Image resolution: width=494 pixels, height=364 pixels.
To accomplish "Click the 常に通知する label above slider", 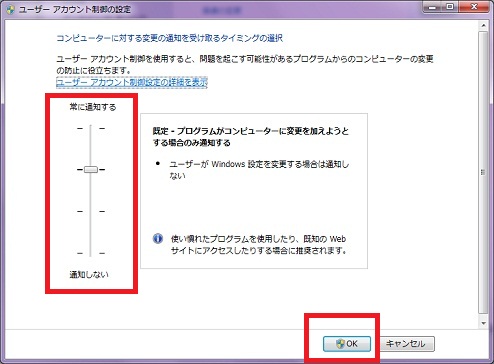I will pos(93,107).
